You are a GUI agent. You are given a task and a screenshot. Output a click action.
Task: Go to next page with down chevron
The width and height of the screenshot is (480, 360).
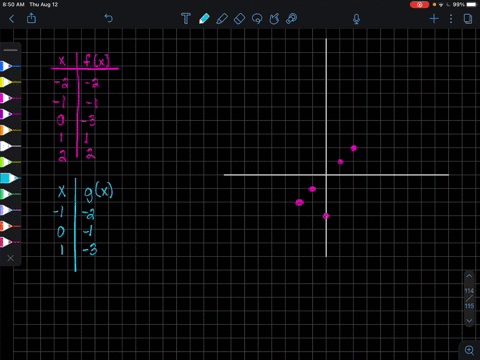pos(469,321)
